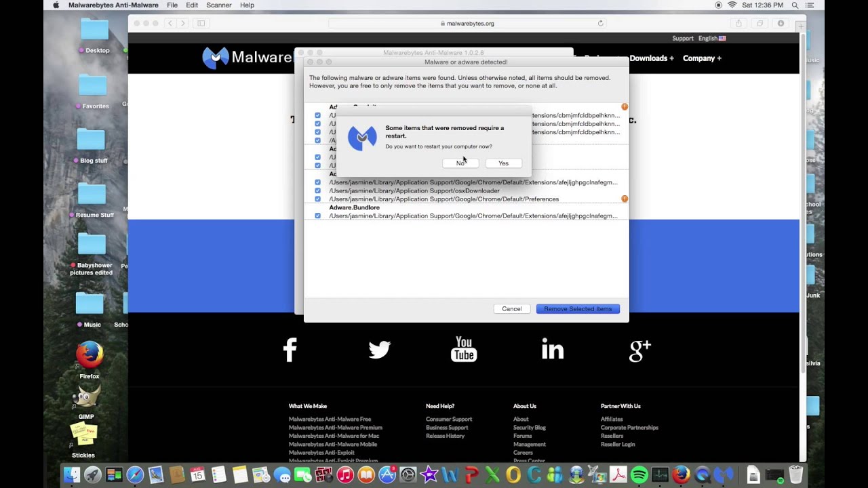Open Safari from the Dock
Image resolution: width=868 pixels, height=488 pixels.
click(x=135, y=475)
